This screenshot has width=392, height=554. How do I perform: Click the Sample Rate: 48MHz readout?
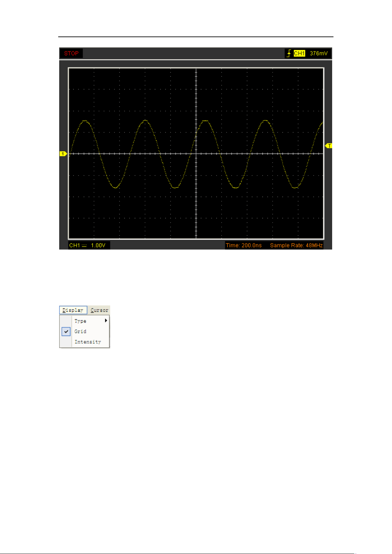click(296, 245)
